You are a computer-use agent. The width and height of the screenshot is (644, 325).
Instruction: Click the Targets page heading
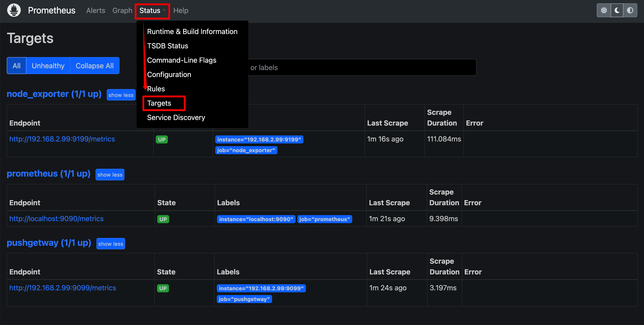tap(30, 38)
